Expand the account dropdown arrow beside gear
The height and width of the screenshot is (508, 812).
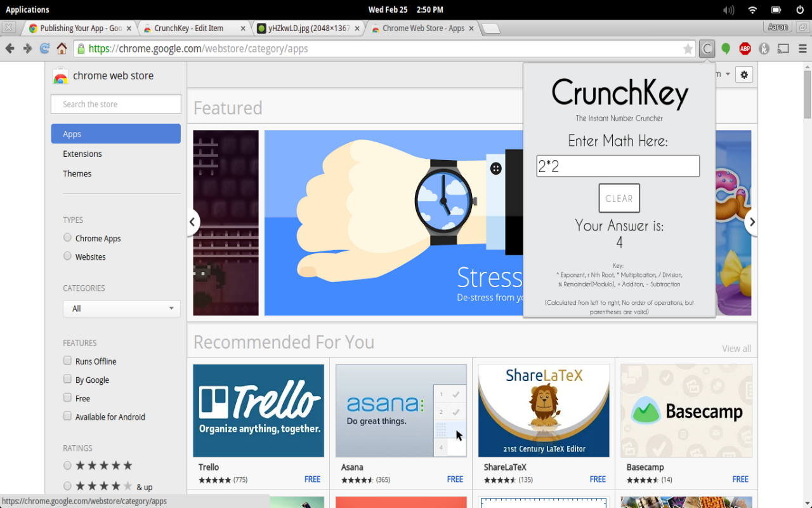coord(728,74)
